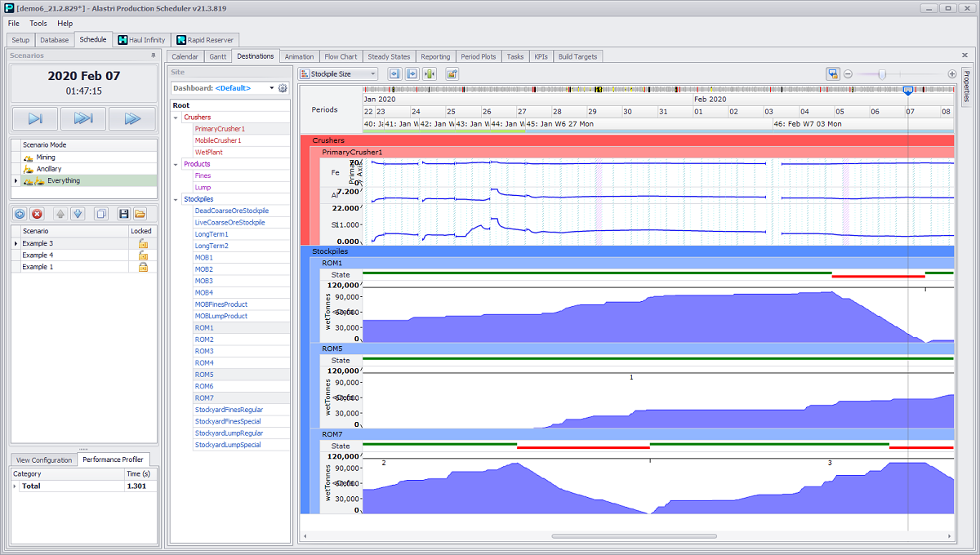
Task: Open the Tools menu
Action: pyautogui.click(x=38, y=24)
